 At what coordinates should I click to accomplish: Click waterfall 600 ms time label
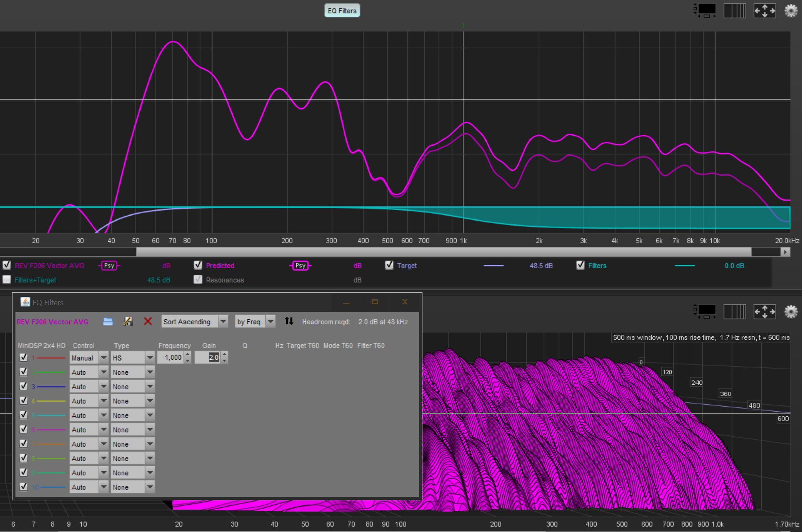click(783, 419)
